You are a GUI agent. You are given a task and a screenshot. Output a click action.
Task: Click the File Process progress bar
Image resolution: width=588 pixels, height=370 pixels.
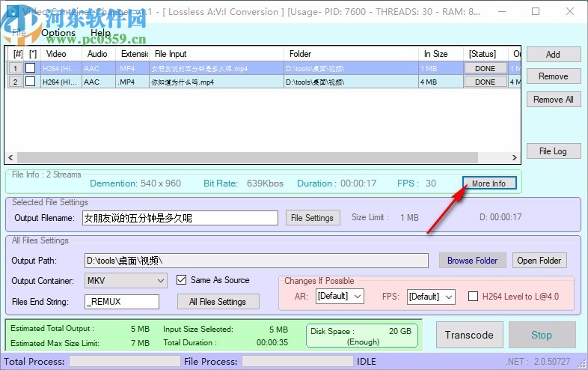click(x=298, y=361)
